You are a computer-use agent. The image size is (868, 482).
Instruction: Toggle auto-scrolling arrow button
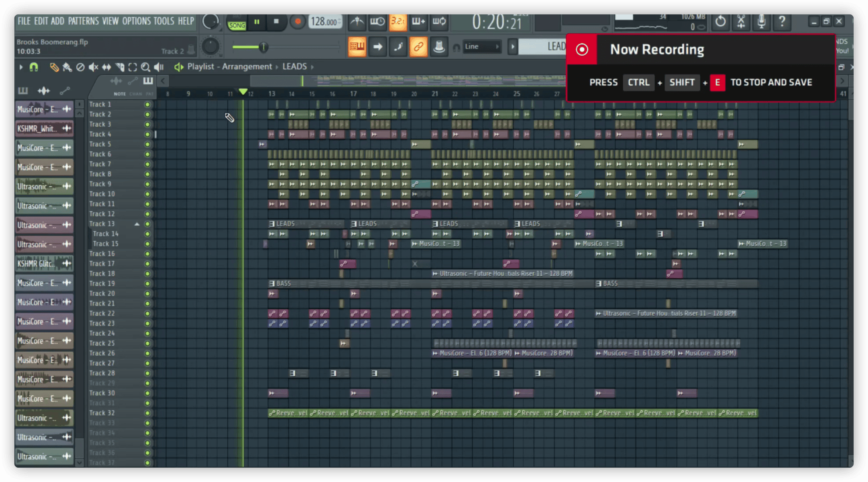(378, 46)
